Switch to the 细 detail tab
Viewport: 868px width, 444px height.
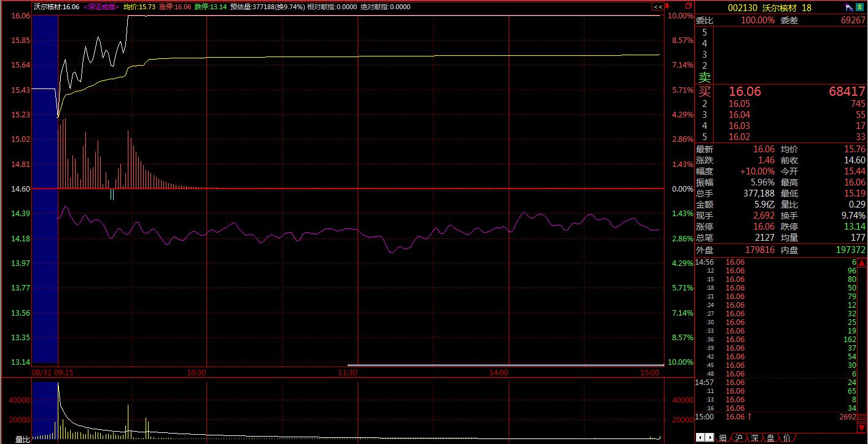[x=722, y=438]
